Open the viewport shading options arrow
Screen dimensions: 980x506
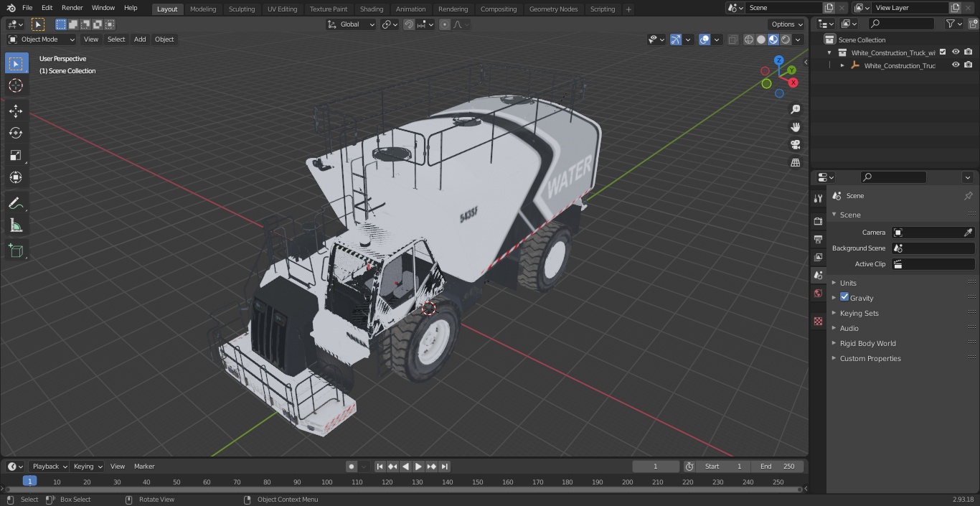click(x=798, y=39)
